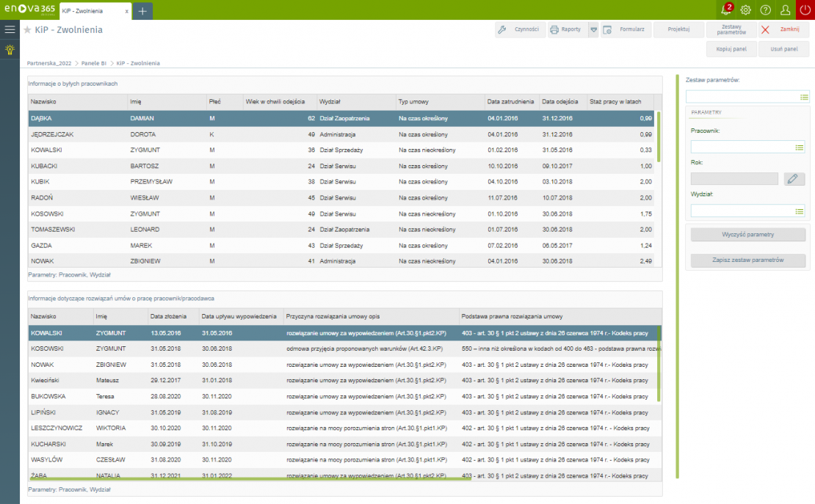Expand the Raporty dropdown arrow
The height and width of the screenshot is (504, 815).
[x=593, y=30]
